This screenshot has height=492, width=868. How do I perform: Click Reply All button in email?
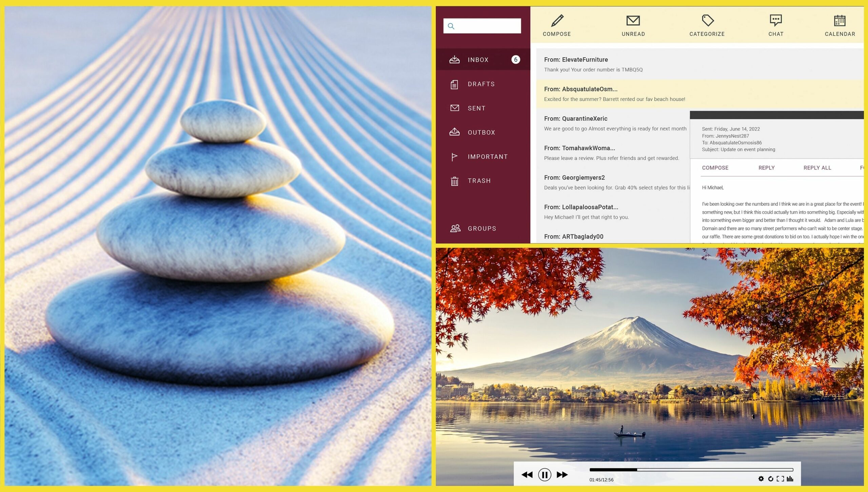(817, 168)
